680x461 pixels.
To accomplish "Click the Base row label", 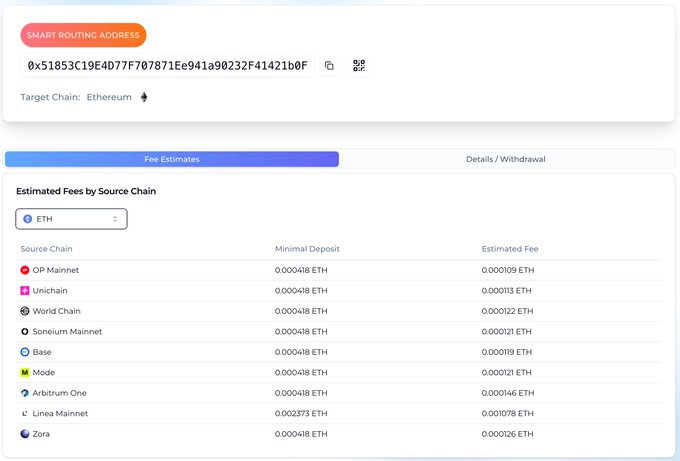I will (x=42, y=352).
